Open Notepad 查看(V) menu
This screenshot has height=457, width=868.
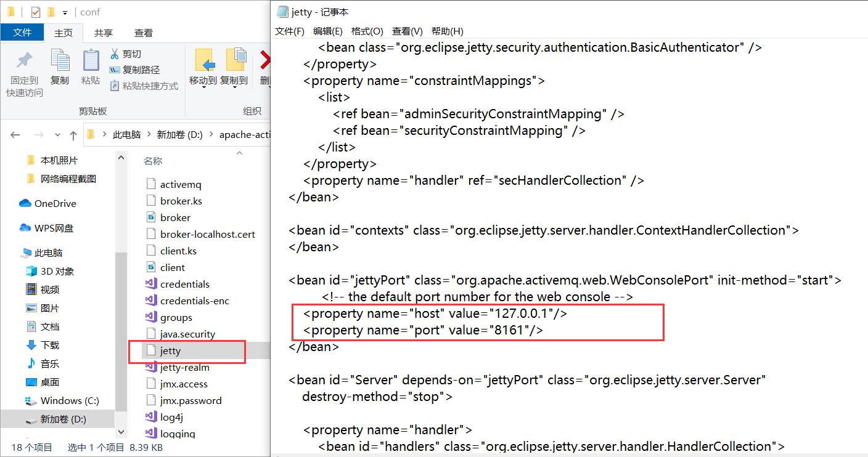[x=407, y=31]
